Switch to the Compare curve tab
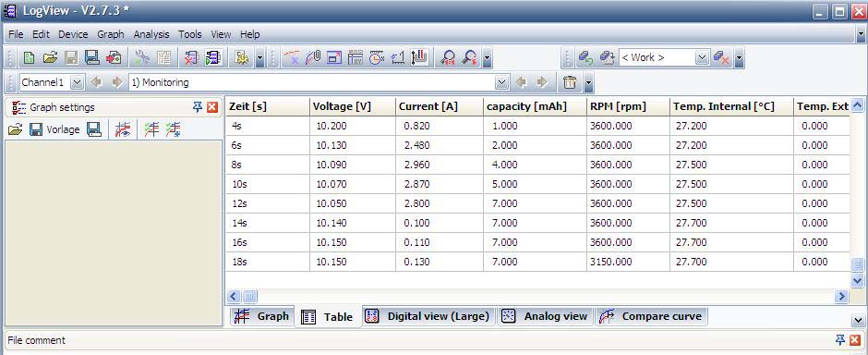868x355 pixels. click(651, 316)
